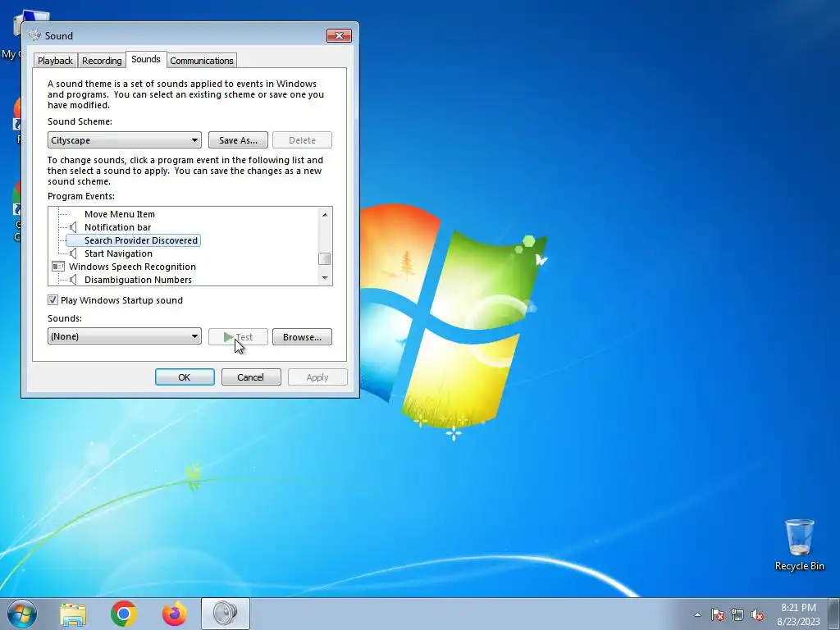Select Start Navigation event
This screenshot has width=840, height=630.
(x=118, y=253)
